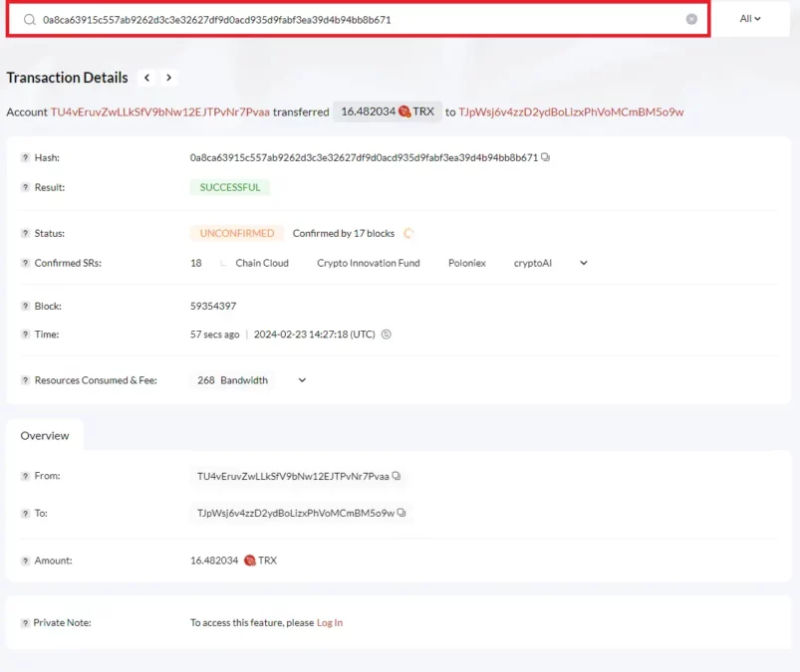Click the help icon next to Hash
Viewport: 800px width, 672px height.
tap(25, 158)
